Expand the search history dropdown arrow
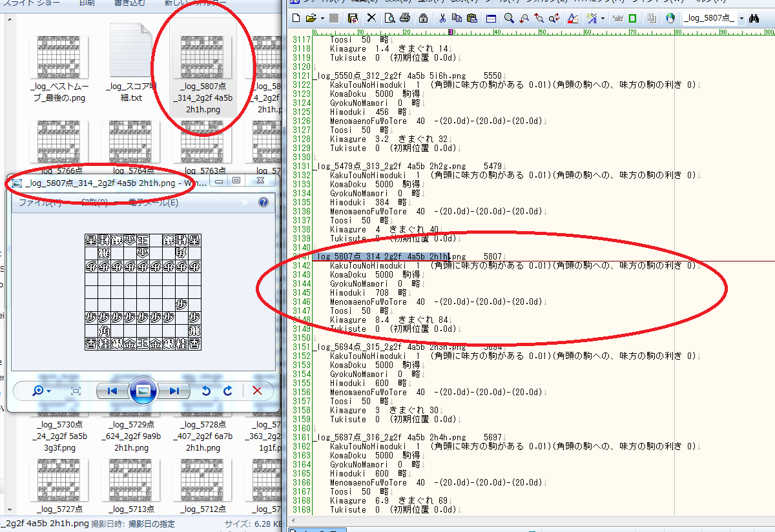The image size is (775, 532). tap(741, 18)
